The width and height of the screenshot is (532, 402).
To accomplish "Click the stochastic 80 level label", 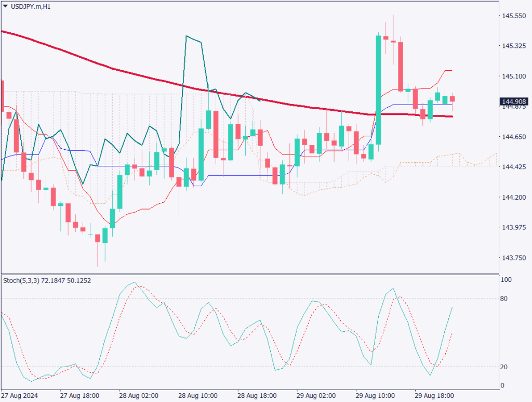I will (504, 299).
